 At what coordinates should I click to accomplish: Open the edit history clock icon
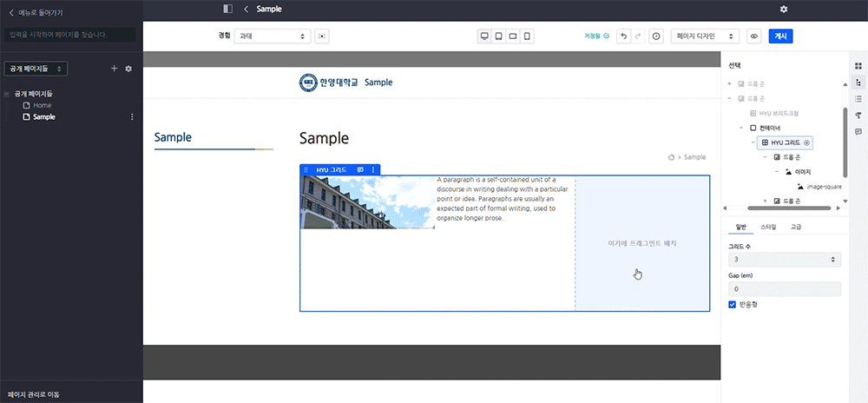(655, 36)
